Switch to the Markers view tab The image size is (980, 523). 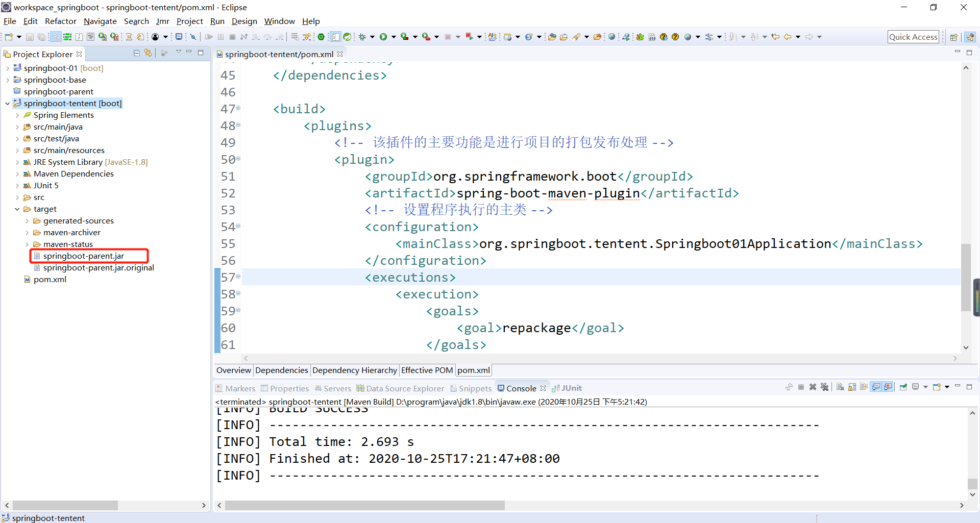click(x=235, y=388)
